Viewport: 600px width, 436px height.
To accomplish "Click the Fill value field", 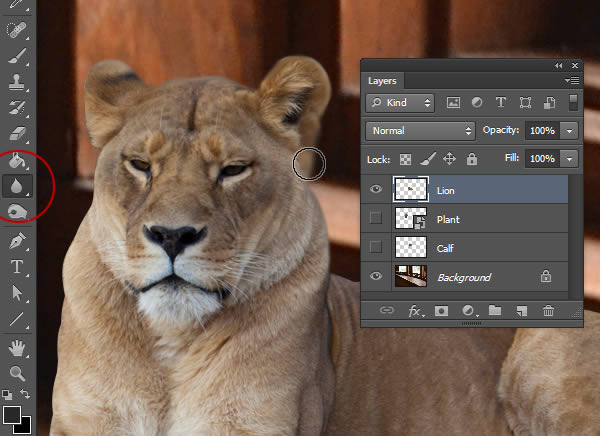I will tap(542, 158).
